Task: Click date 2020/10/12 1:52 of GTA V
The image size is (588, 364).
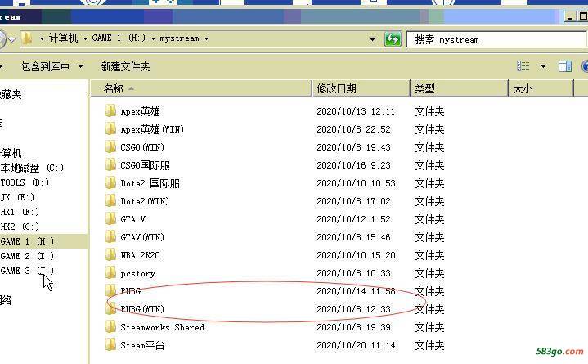Action: (x=353, y=219)
